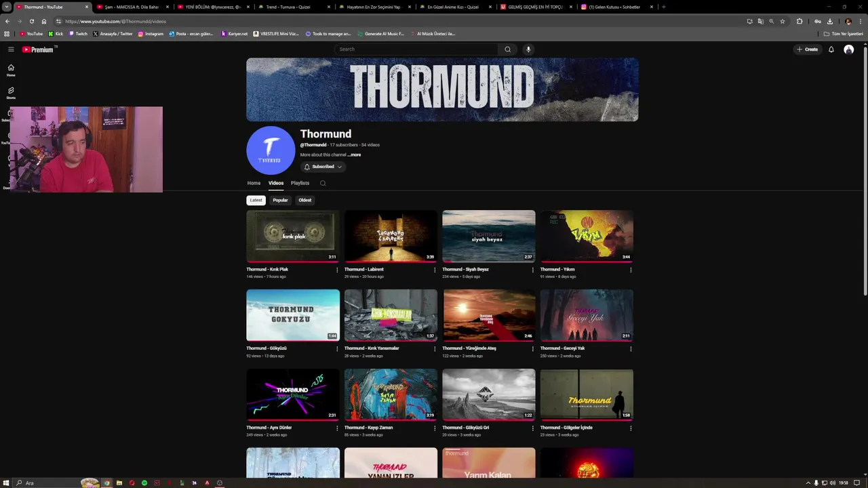The width and height of the screenshot is (868, 488).
Task: Sort videos by Latest chip
Action: point(256,200)
